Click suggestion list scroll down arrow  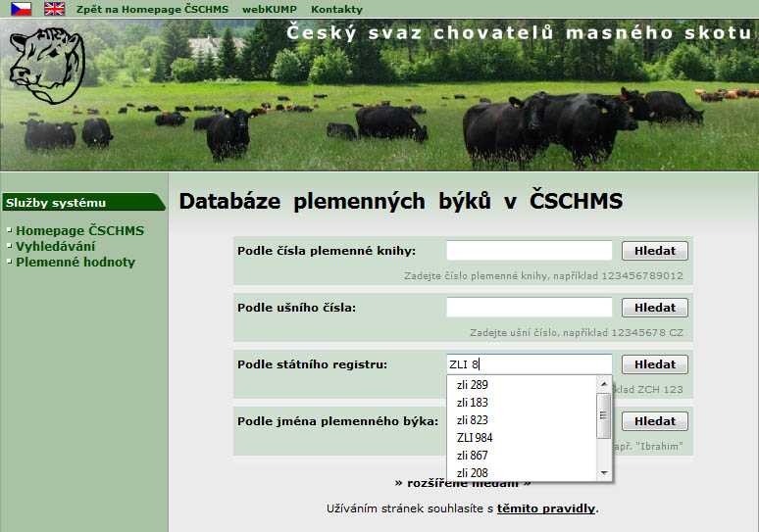[604, 472]
